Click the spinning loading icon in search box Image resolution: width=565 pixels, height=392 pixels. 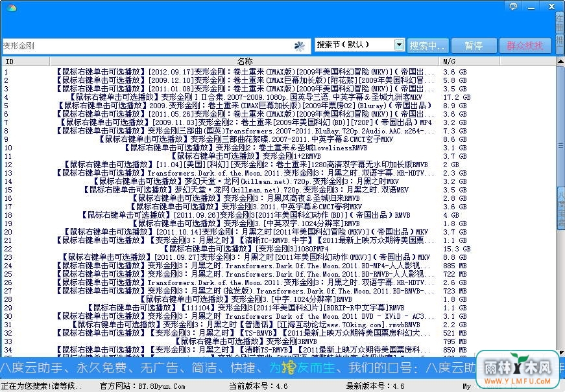click(x=300, y=46)
